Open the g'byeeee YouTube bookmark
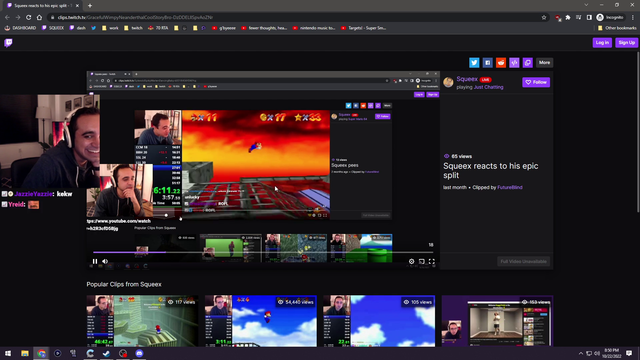 (224, 28)
